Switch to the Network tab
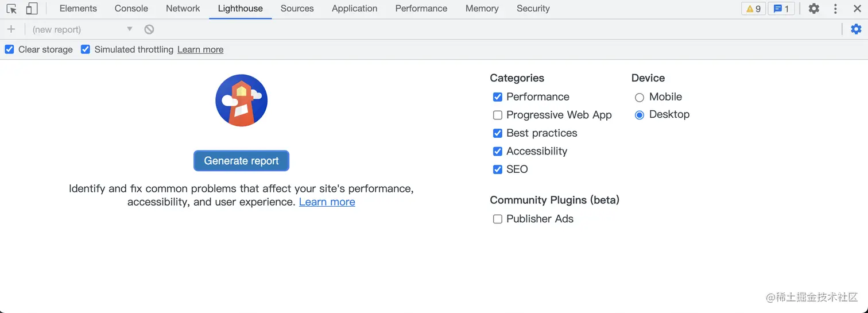 (x=183, y=9)
